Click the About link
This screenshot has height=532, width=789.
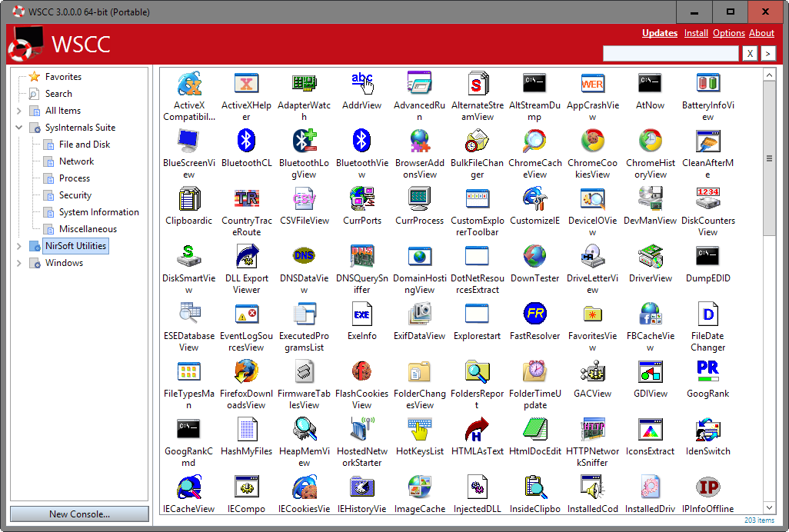coord(761,33)
